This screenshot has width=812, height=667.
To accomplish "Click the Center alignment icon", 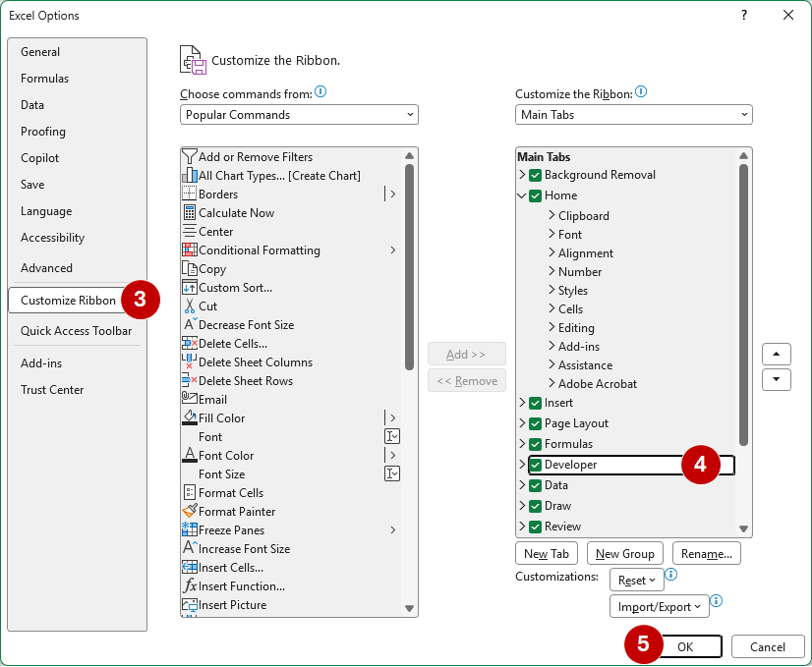I will (x=190, y=231).
